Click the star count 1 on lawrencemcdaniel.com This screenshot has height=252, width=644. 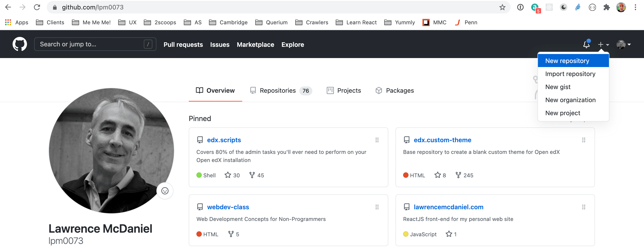(x=451, y=234)
